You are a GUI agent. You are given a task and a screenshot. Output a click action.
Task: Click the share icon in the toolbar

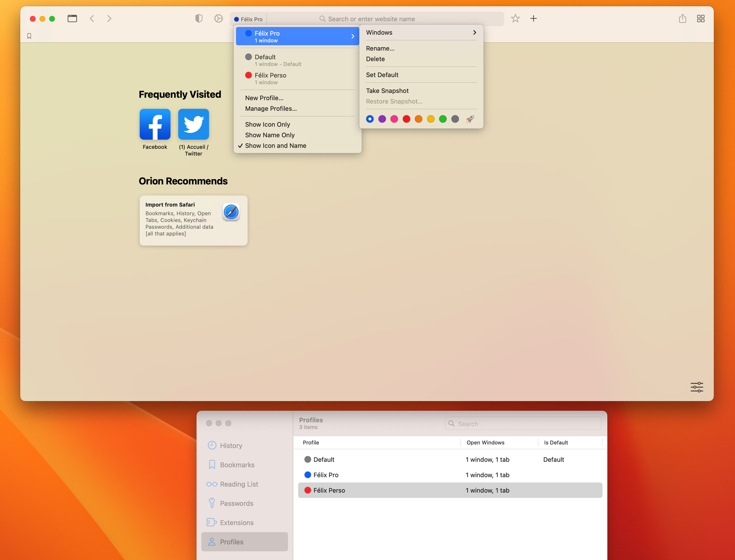tap(682, 19)
